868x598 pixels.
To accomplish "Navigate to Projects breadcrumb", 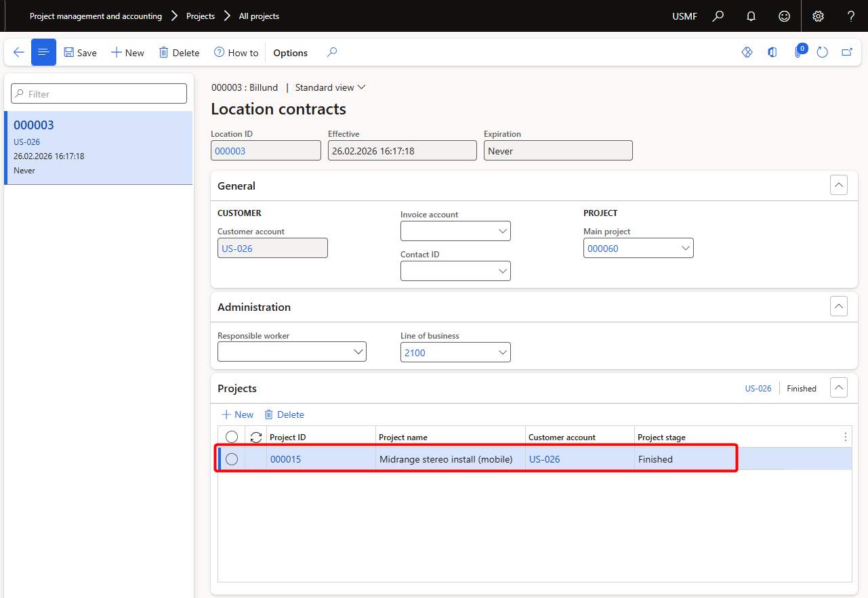I will pyautogui.click(x=201, y=16).
